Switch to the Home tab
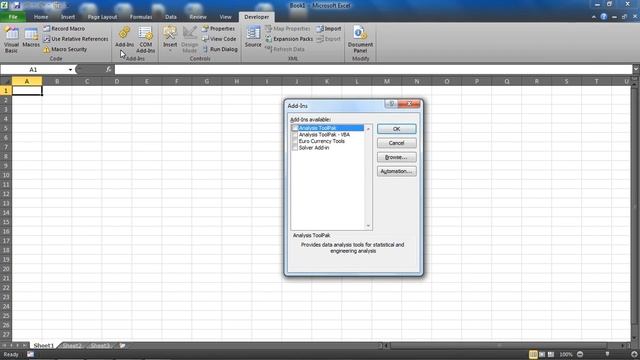 [x=41, y=17]
